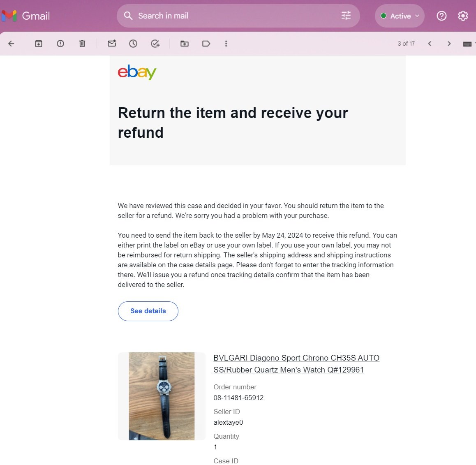This screenshot has width=476, height=465.
Task: Add email to Tasks
Action: point(155,44)
